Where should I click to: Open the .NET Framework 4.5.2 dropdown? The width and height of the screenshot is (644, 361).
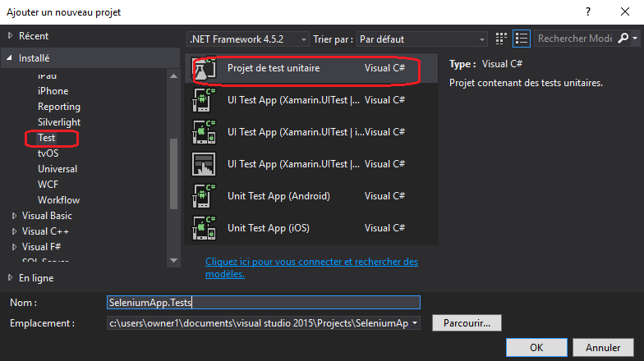click(248, 39)
